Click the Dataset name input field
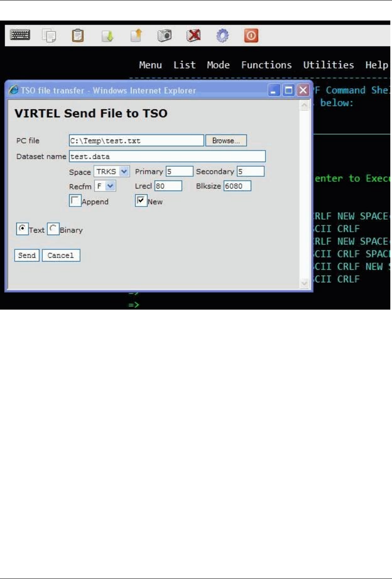The height and width of the screenshot is (579, 392). pos(167,156)
